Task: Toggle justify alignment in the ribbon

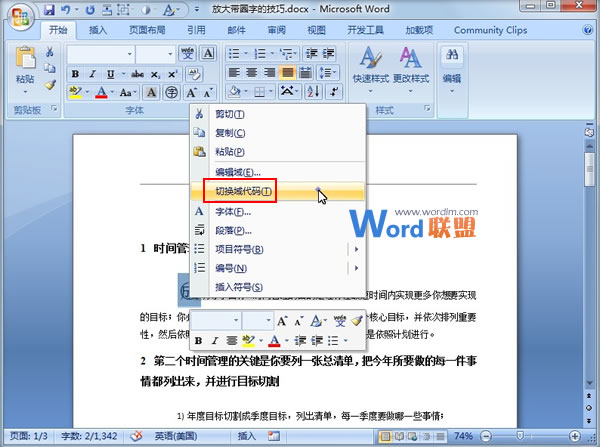Action: tap(287, 72)
